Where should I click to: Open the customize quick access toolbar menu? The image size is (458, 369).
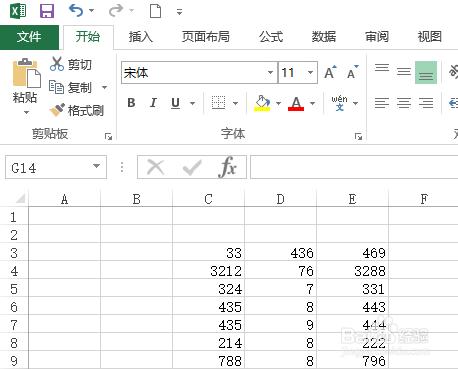tap(179, 12)
